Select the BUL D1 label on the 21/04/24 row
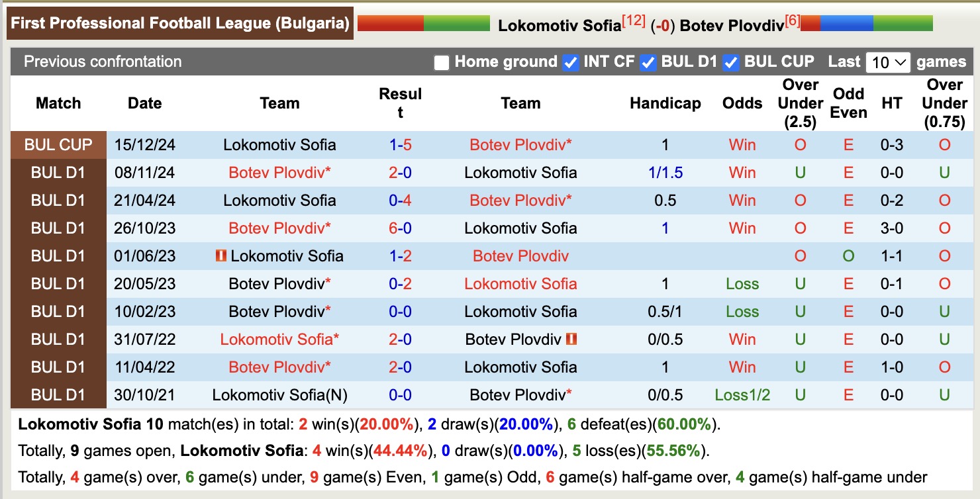This screenshot has width=980, height=499. [x=58, y=200]
